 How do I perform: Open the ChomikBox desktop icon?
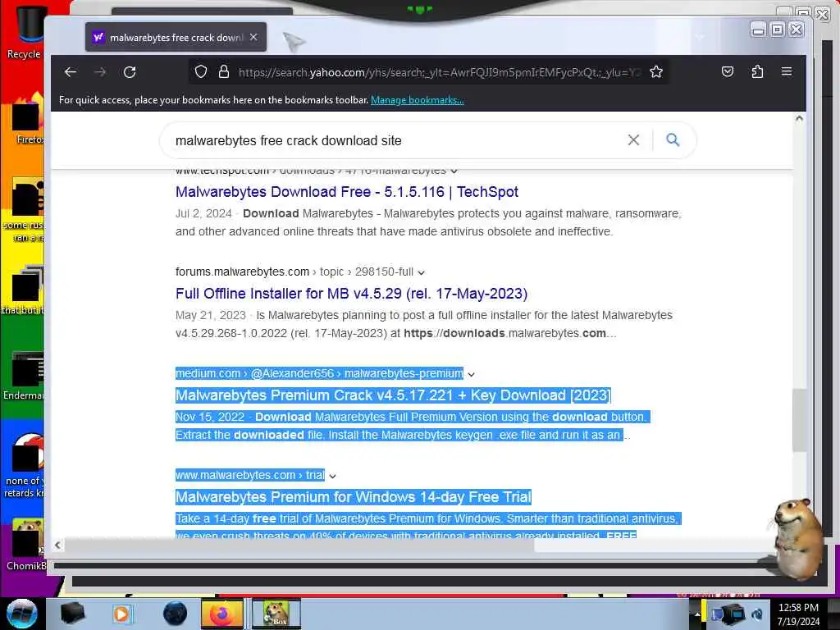tap(25, 544)
